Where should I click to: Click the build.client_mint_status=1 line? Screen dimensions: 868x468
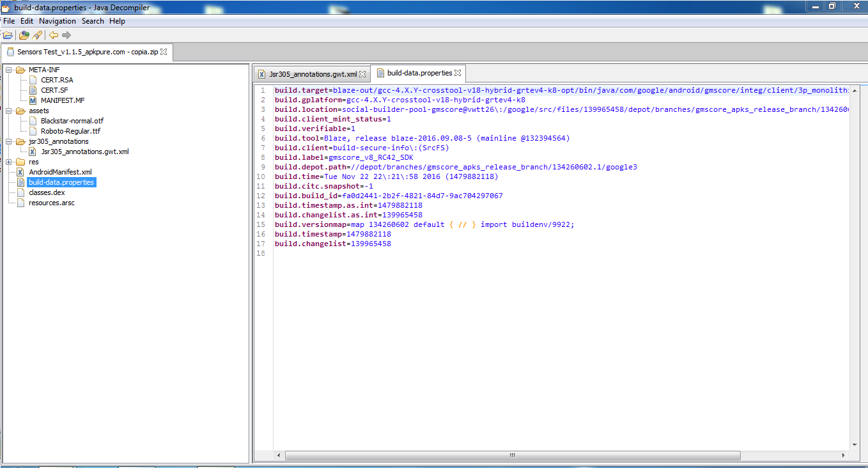coord(333,119)
